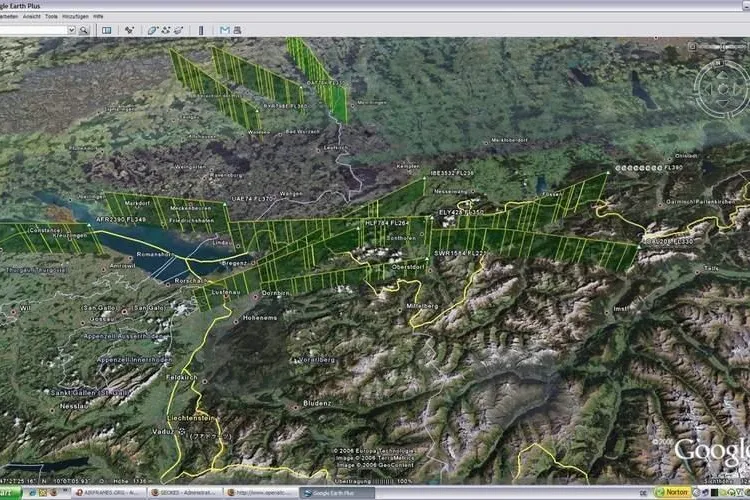Screen dimensions: 750x500
Task: Select the add path toolbar icon
Action: coord(165,30)
